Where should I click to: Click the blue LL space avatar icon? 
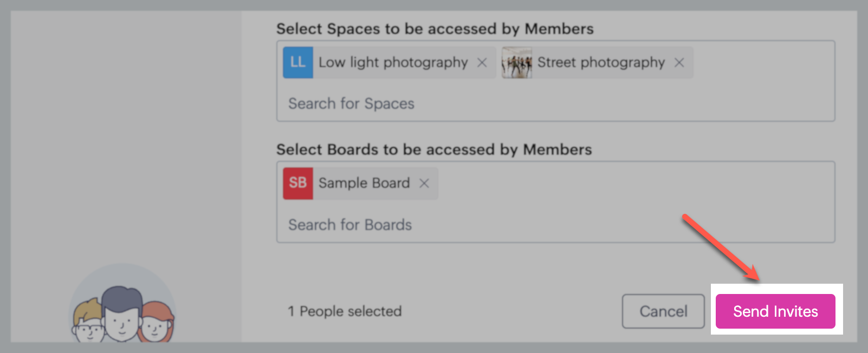click(298, 63)
